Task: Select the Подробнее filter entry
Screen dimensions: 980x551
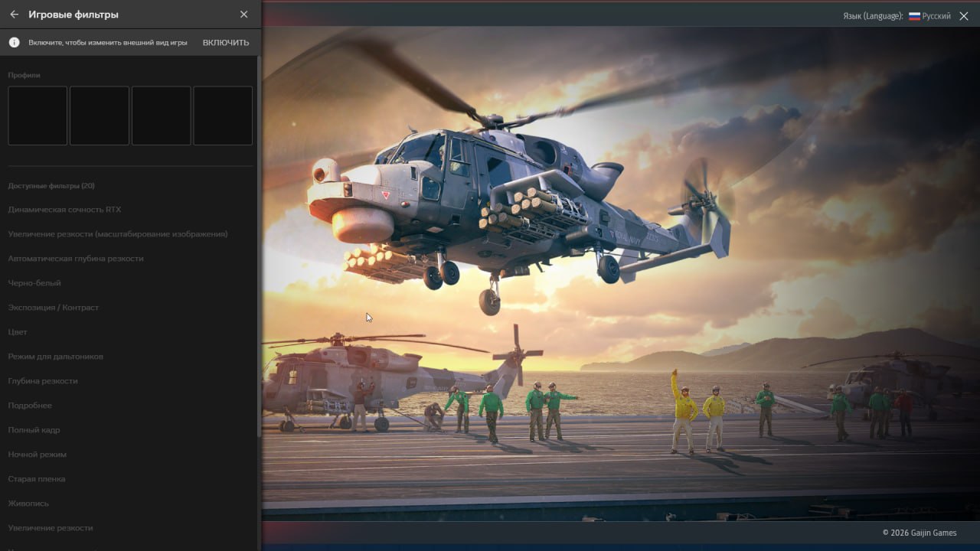Action: click(x=30, y=406)
